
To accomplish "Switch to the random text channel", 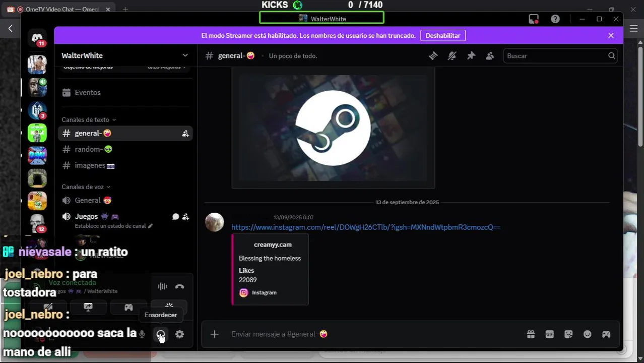I will pos(125,150).
